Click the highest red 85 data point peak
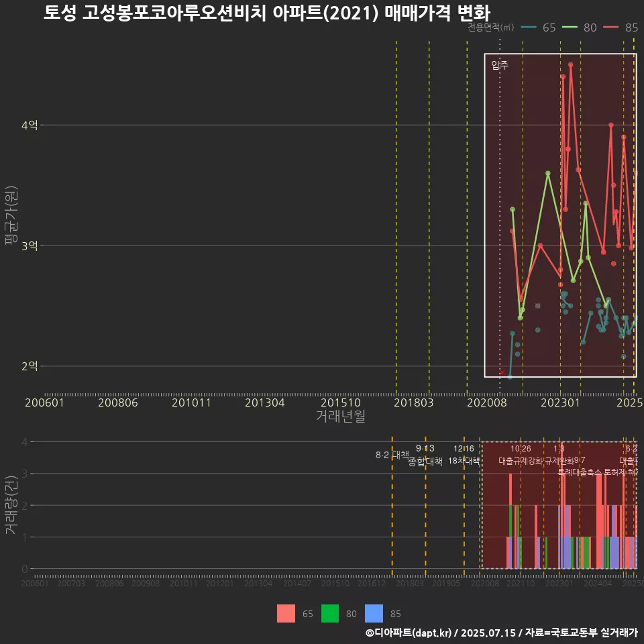The image size is (644, 644). tap(570, 64)
